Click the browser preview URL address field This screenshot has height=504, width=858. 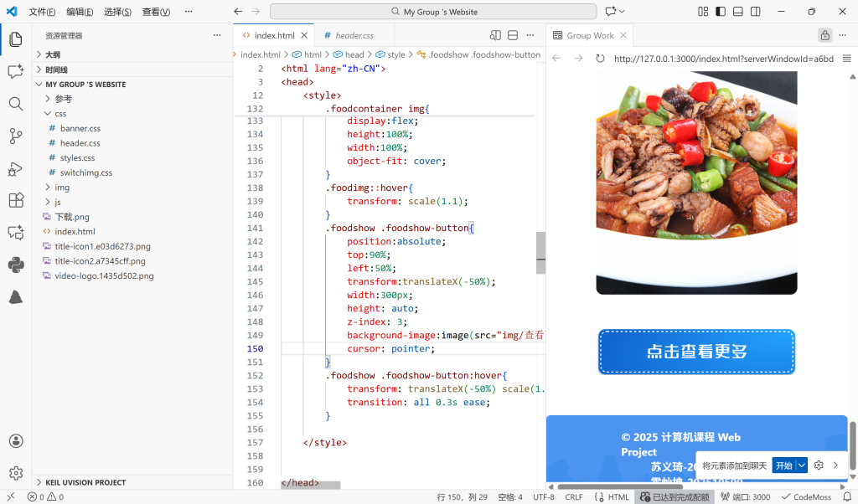722,59
